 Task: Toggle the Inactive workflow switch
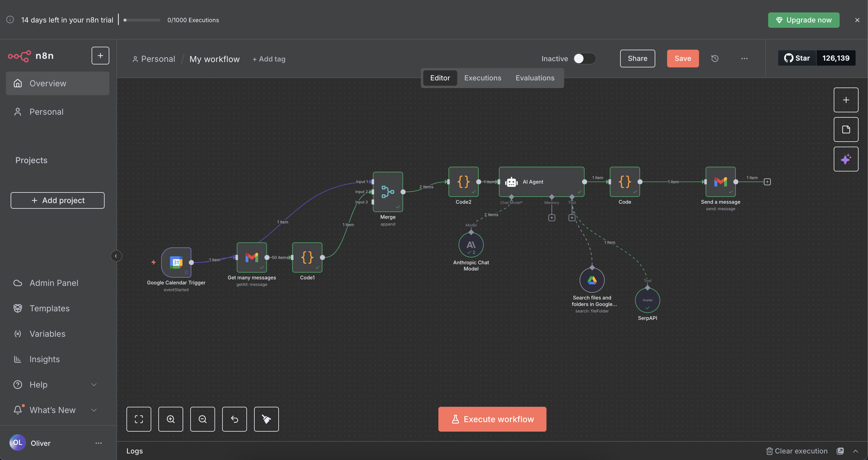tap(584, 58)
